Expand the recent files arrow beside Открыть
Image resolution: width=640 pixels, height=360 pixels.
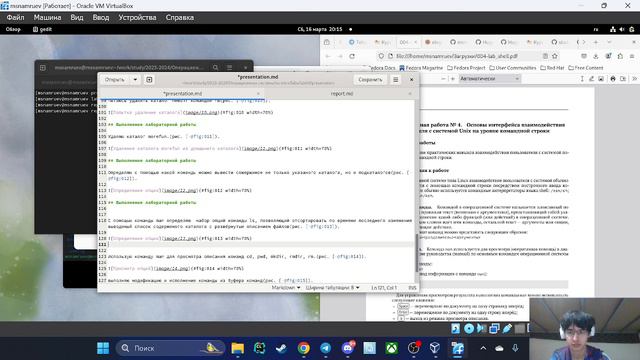(135, 80)
